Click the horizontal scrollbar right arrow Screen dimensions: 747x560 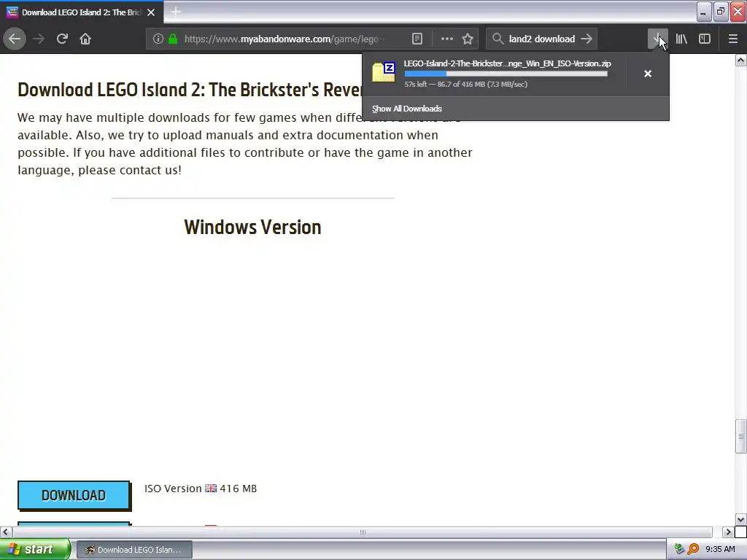click(x=729, y=532)
